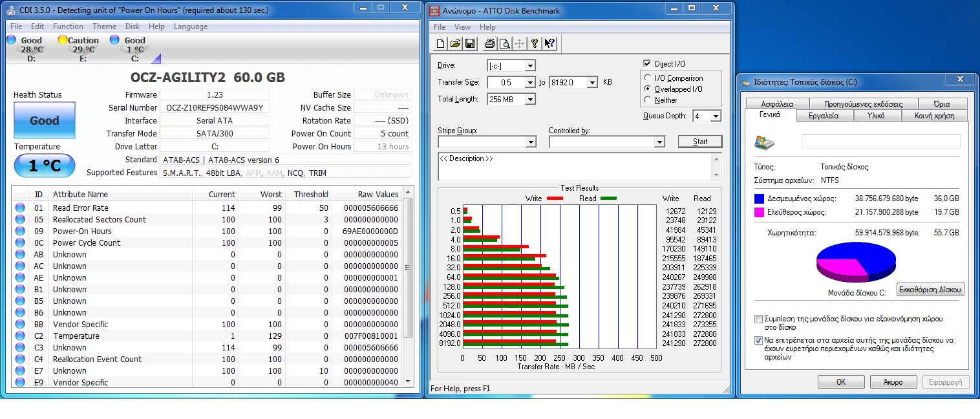
Task: Untick the file indexing checkbox (Να επιτρέπεται)
Action: click(x=758, y=340)
